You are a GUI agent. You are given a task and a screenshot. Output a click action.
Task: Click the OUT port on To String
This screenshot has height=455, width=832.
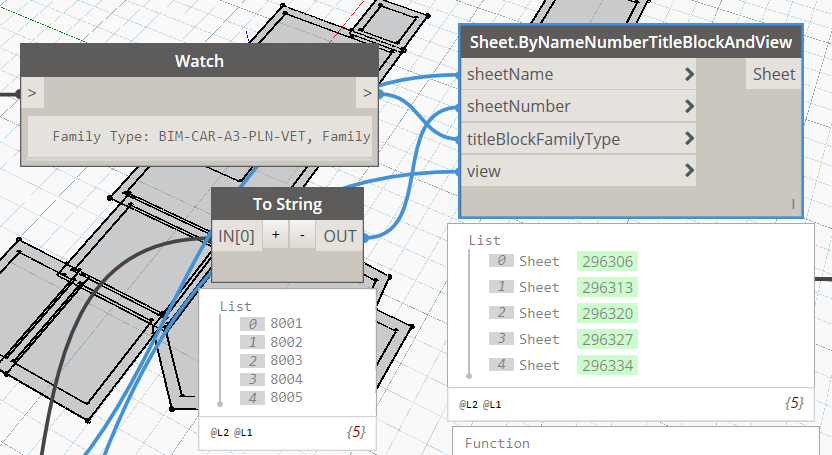click(340, 236)
